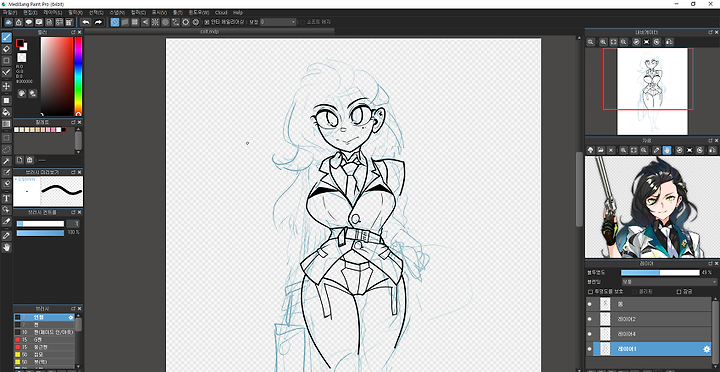Select the first red size 15 brush
Viewport: 720px width, 372px height.
44,339
